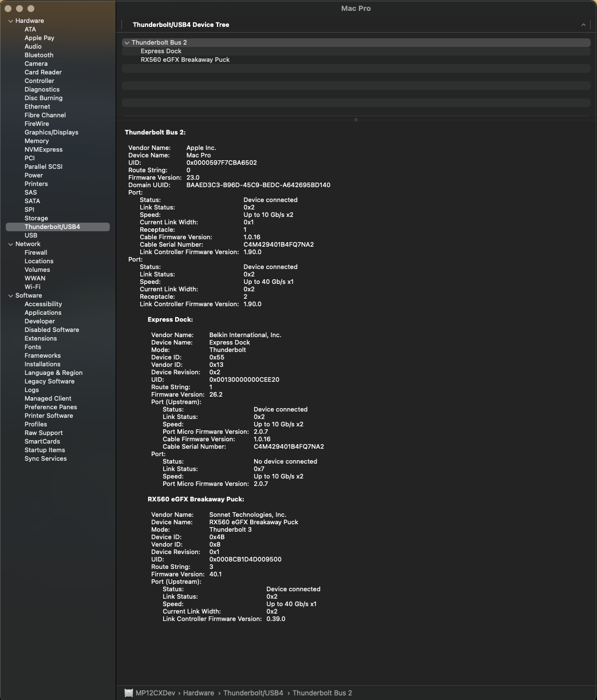Image resolution: width=597 pixels, height=700 pixels.
Task: Open Raw Support category
Action: [x=44, y=433]
